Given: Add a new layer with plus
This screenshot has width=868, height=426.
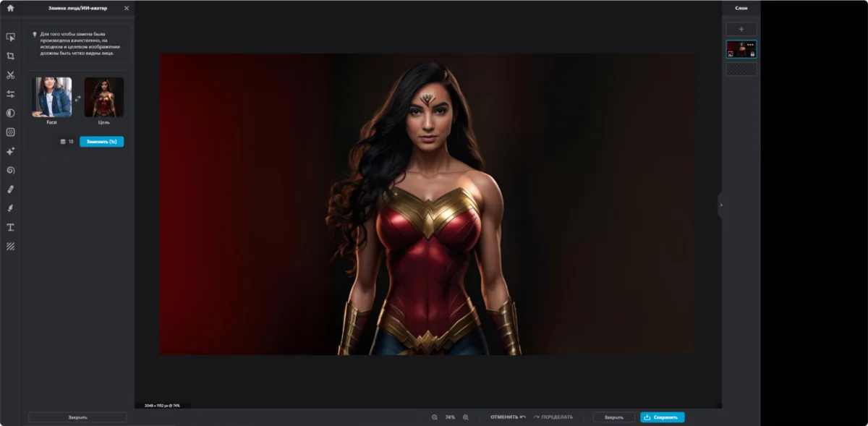Looking at the screenshot, I should click(741, 29).
